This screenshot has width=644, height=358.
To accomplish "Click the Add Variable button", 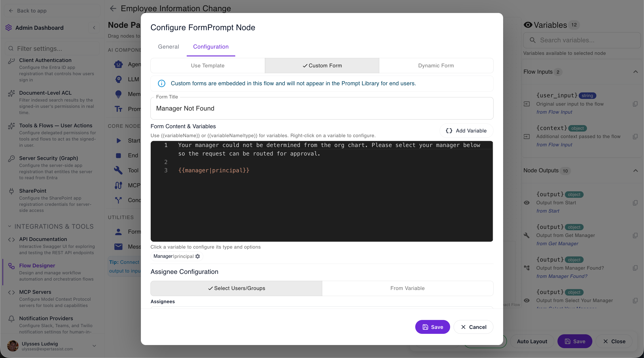I will (x=466, y=131).
